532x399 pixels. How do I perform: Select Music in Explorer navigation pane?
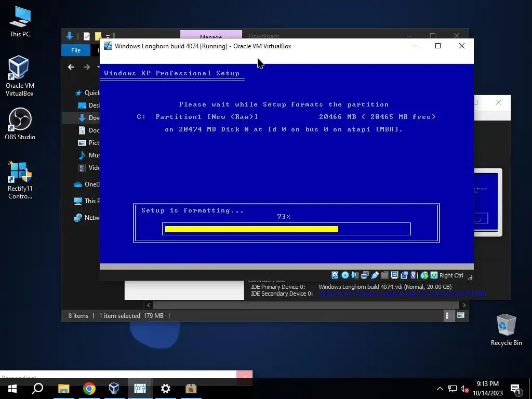pos(88,155)
